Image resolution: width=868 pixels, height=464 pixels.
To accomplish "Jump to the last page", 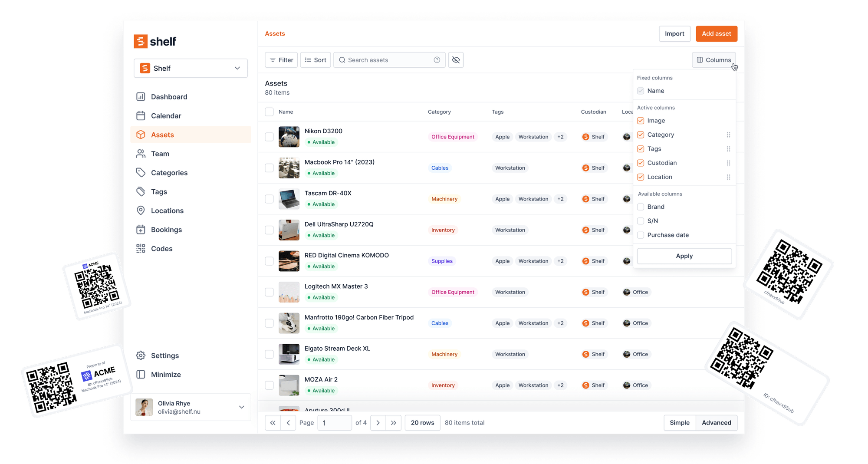I will coord(393,423).
